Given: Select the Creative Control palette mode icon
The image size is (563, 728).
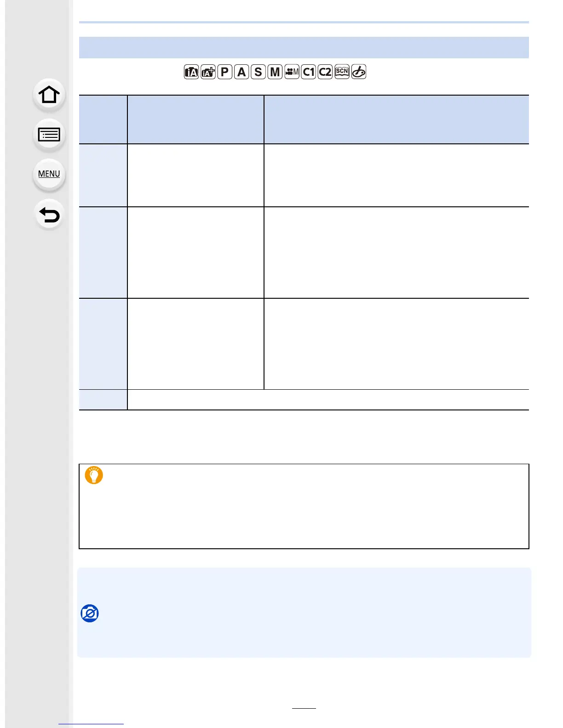Looking at the screenshot, I should tap(359, 72).
